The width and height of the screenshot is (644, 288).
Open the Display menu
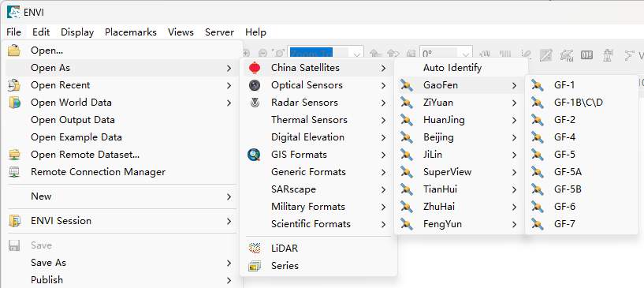[x=77, y=32]
